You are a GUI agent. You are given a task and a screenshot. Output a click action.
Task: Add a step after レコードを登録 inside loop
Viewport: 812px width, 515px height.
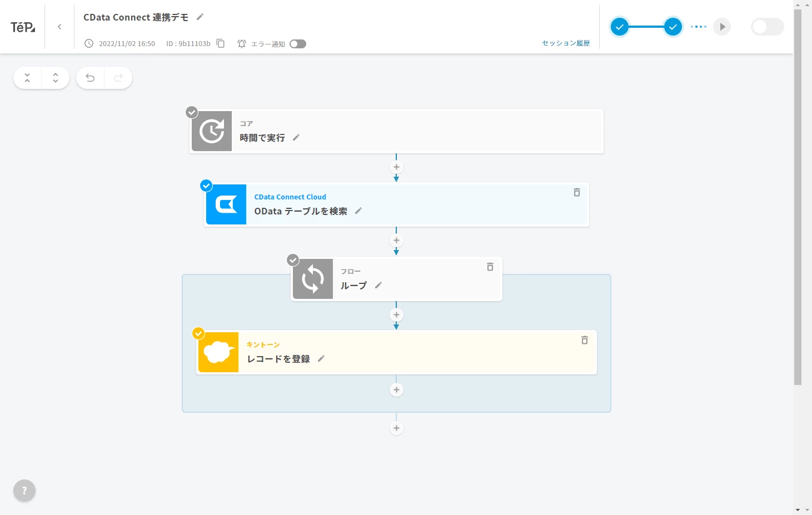[396, 390]
